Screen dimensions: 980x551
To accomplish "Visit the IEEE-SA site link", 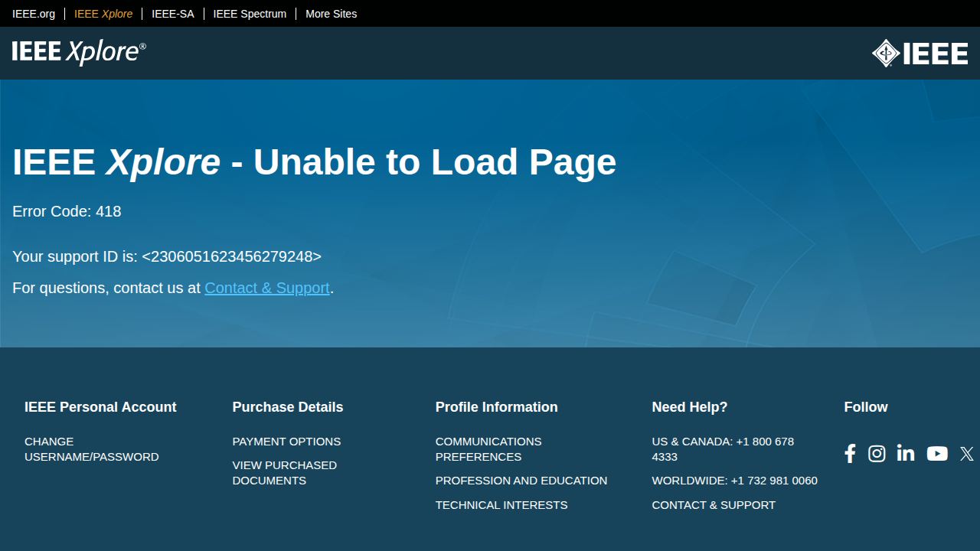I will (173, 14).
